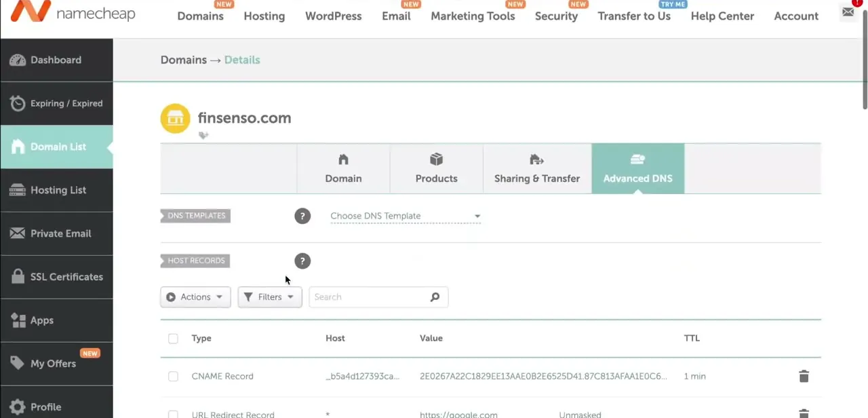Screen dimensions: 868x418
Task: Go to Dashboard in the sidebar
Action: click(56, 60)
